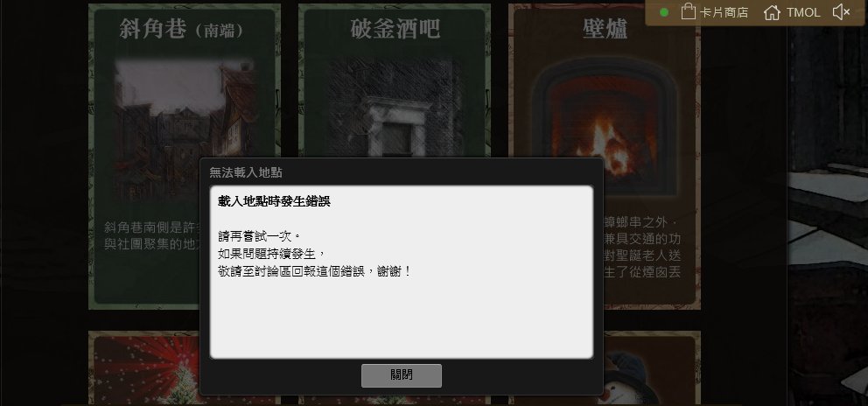Viewport: 868px width, 406px height.
Task: Click the 載入地點時發生錯誤 heading text
Action: point(274,201)
